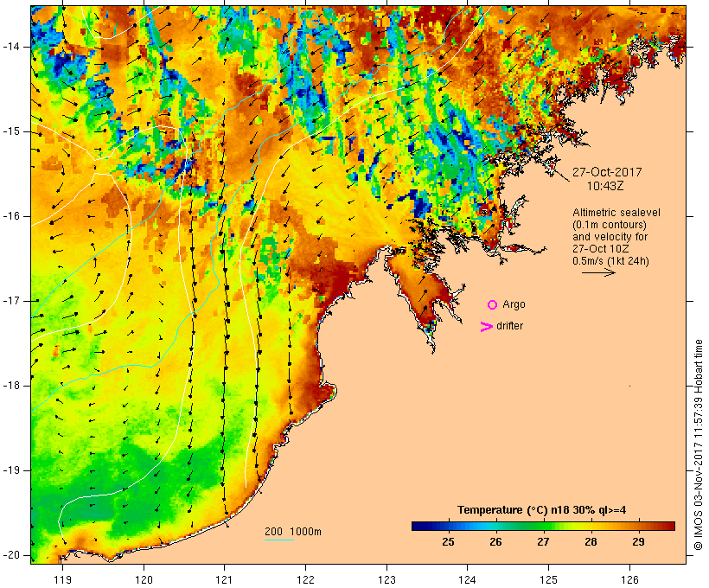Click longitude axis label 125

pyautogui.click(x=548, y=579)
